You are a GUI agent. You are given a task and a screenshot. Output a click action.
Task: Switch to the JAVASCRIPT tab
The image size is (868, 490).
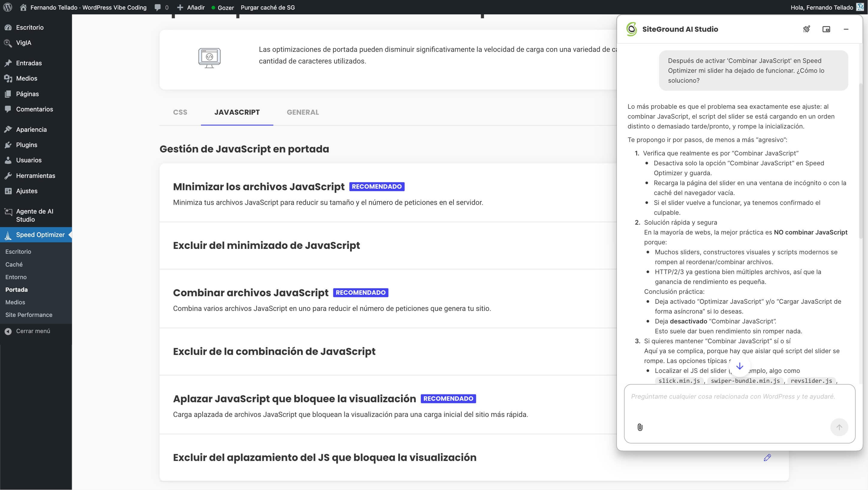pos(237,112)
